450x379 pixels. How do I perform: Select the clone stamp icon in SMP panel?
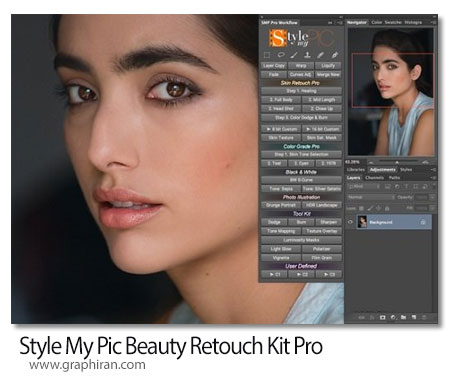pos(307,55)
